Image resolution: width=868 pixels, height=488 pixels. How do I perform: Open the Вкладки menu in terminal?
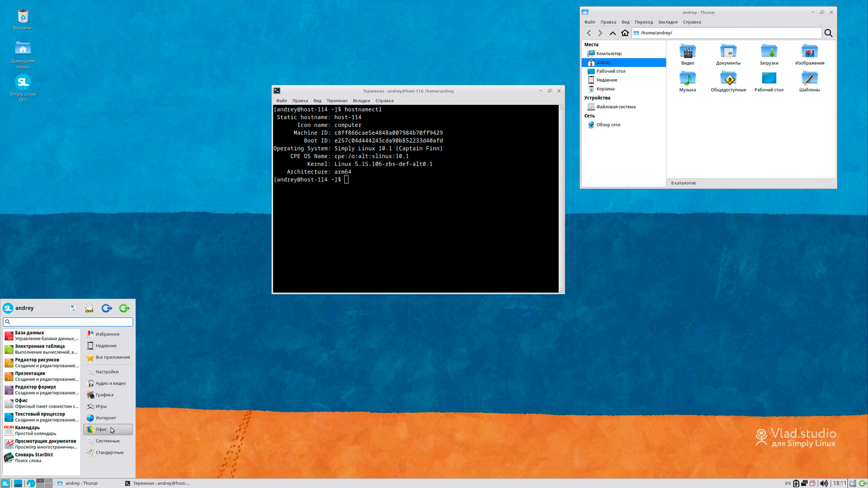point(361,101)
